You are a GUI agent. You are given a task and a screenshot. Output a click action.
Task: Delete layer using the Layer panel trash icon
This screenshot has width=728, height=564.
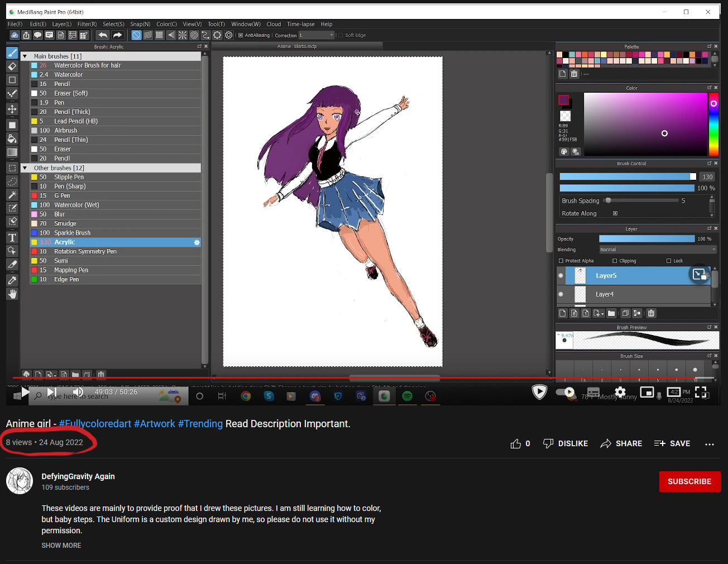651,313
